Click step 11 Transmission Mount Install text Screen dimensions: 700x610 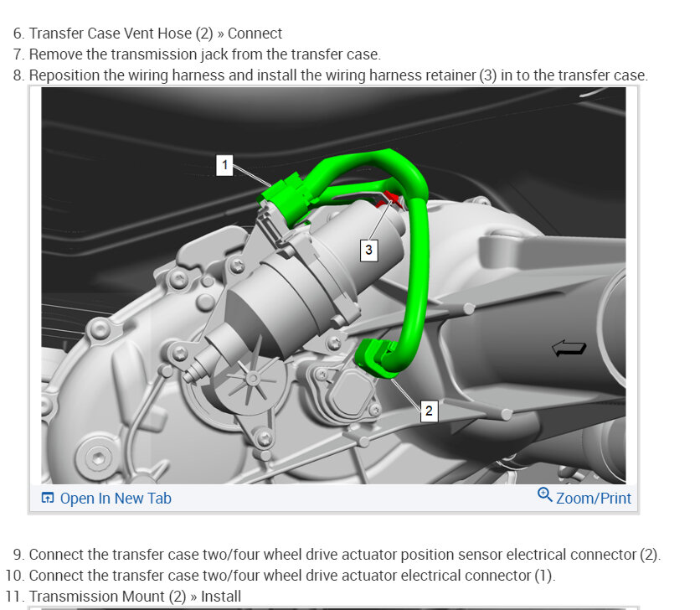[135, 597]
